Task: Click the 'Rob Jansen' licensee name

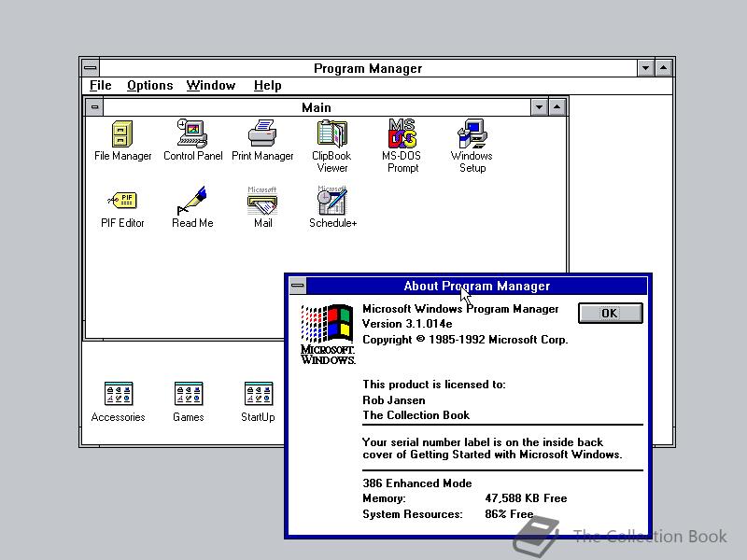Action: point(394,400)
